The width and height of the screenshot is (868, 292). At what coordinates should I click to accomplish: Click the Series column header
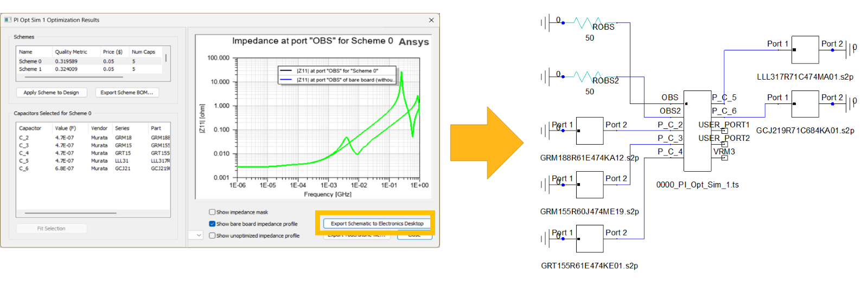(130, 128)
